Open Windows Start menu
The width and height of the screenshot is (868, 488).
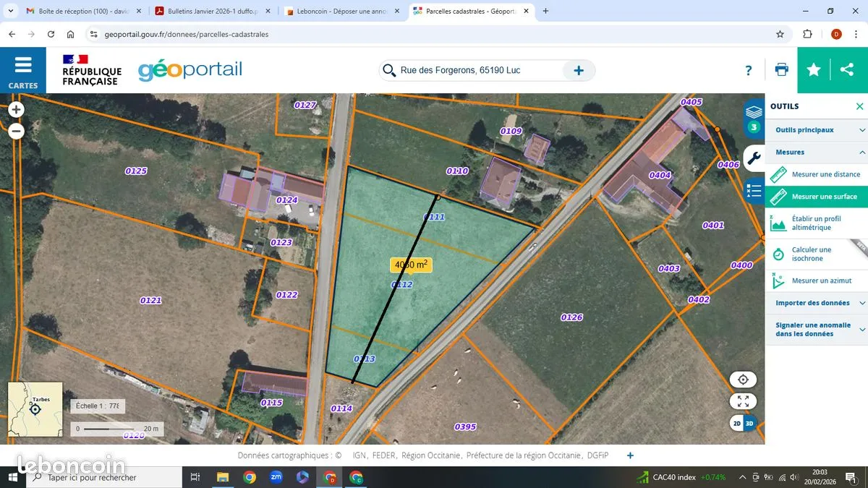[x=12, y=477]
